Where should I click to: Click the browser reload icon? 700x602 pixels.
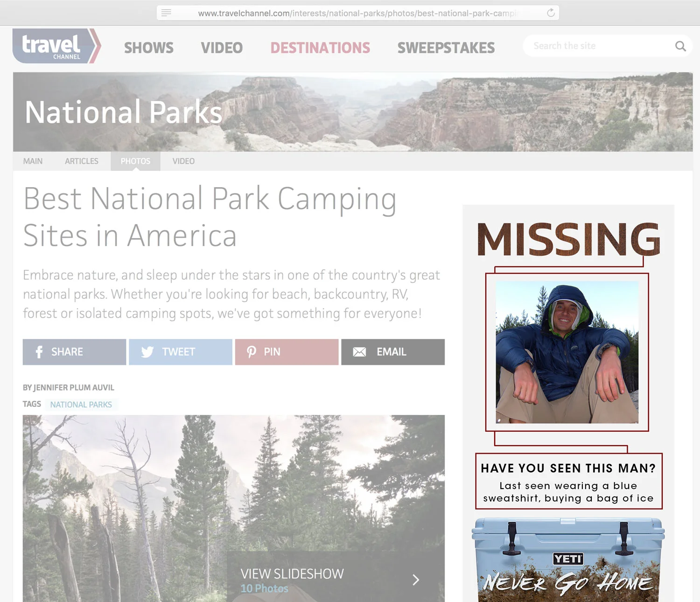click(x=551, y=13)
